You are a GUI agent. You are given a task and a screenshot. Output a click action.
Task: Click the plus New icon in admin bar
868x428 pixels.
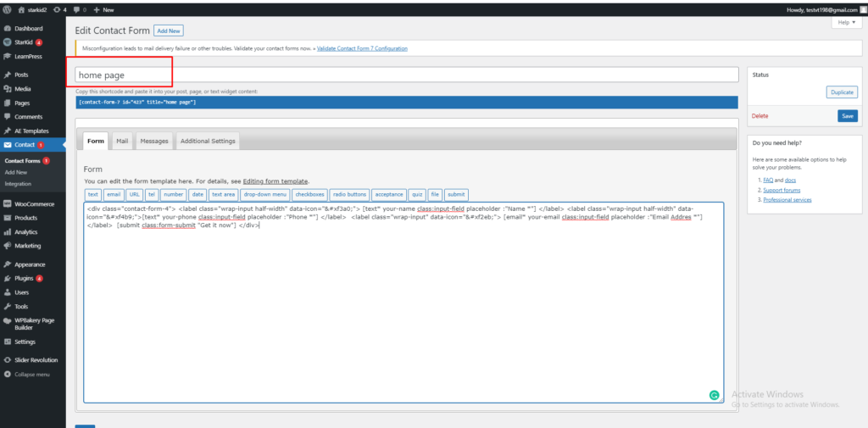pyautogui.click(x=97, y=9)
